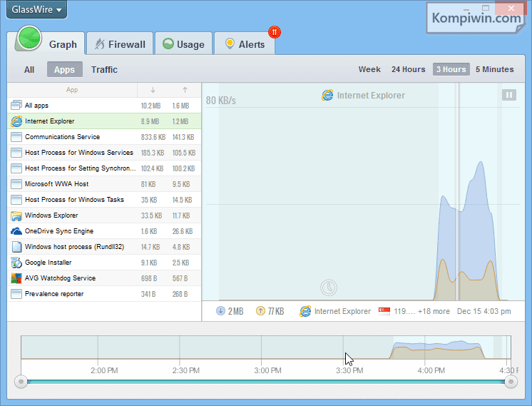Set time range to 24 Hours
The image size is (532, 406).
click(x=408, y=69)
